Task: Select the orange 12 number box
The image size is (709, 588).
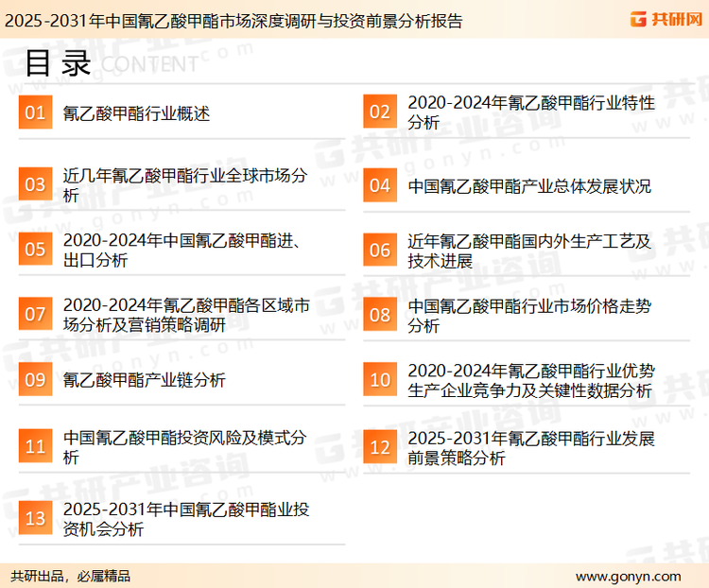Action: tap(380, 447)
